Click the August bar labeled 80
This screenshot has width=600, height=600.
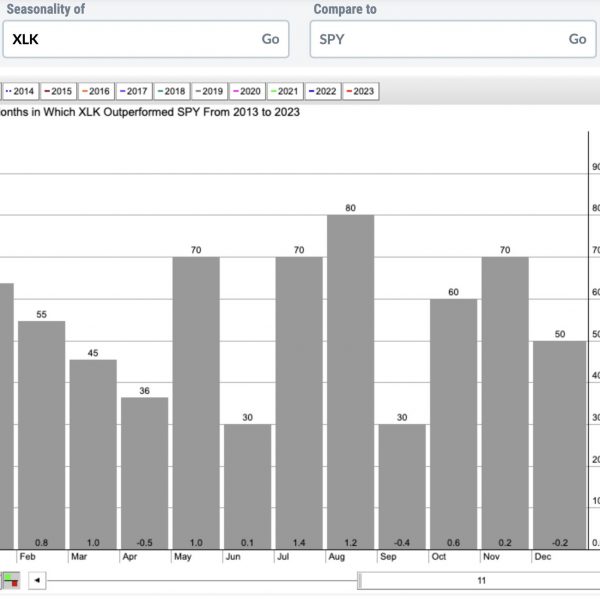[x=351, y=382]
